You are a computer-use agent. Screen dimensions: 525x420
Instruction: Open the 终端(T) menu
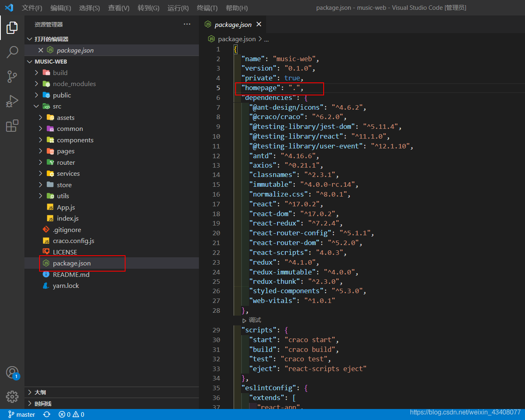(x=207, y=8)
